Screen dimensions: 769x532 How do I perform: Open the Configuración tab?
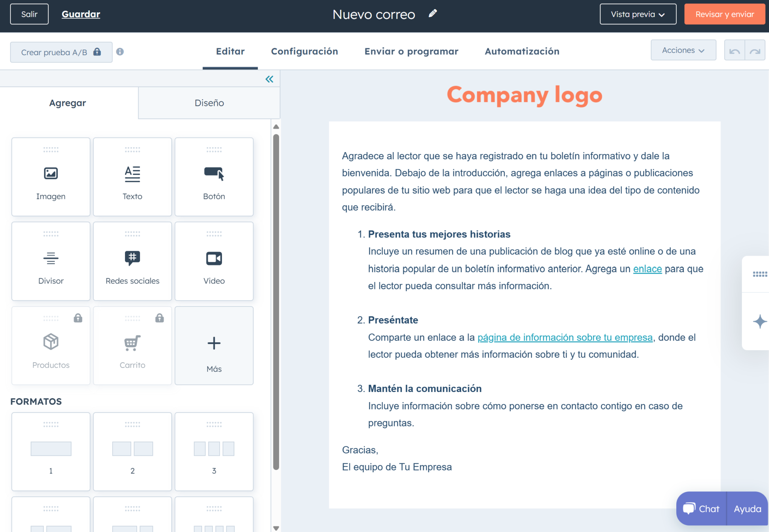305,51
